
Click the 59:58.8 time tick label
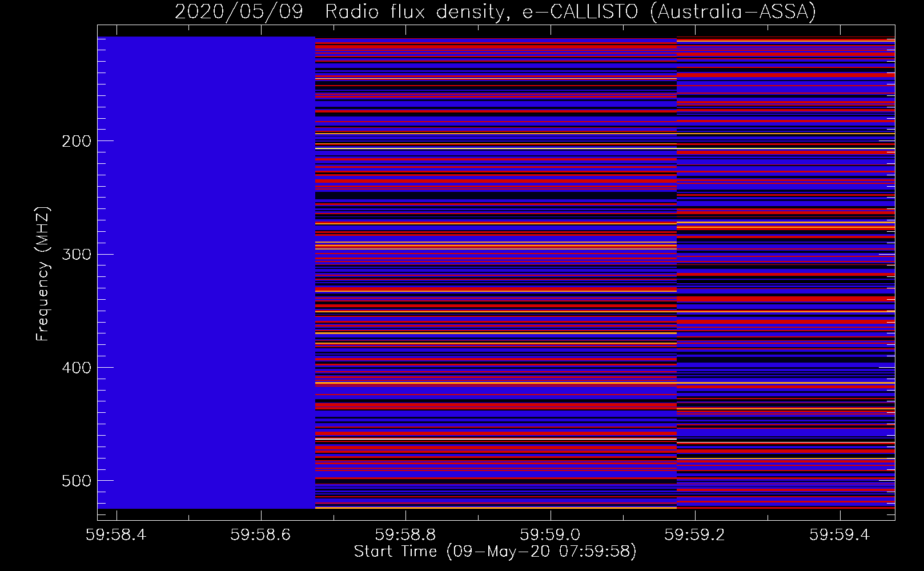point(405,534)
